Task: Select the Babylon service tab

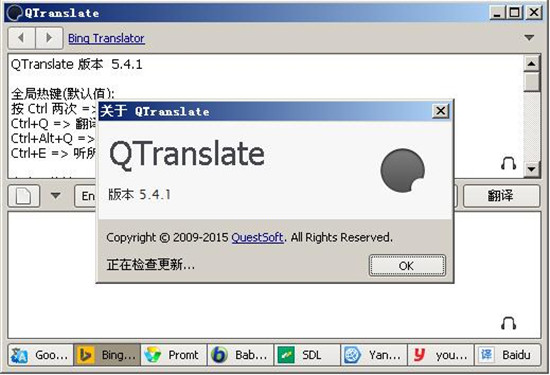Action: (x=241, y=355)
